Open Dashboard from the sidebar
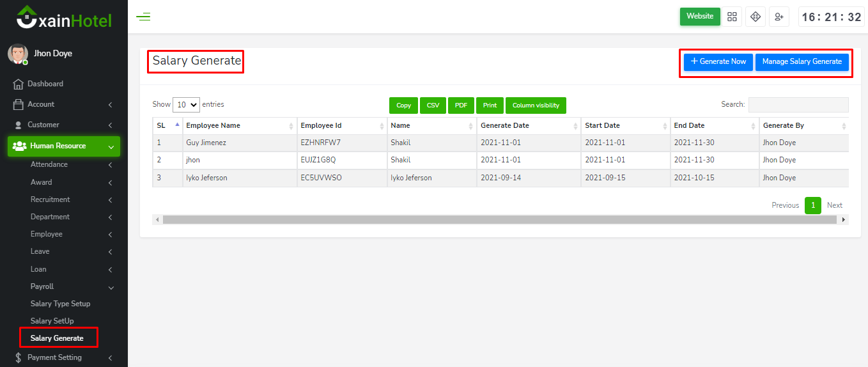The height and width of the screenshot is (367, 868). [45, 84]
